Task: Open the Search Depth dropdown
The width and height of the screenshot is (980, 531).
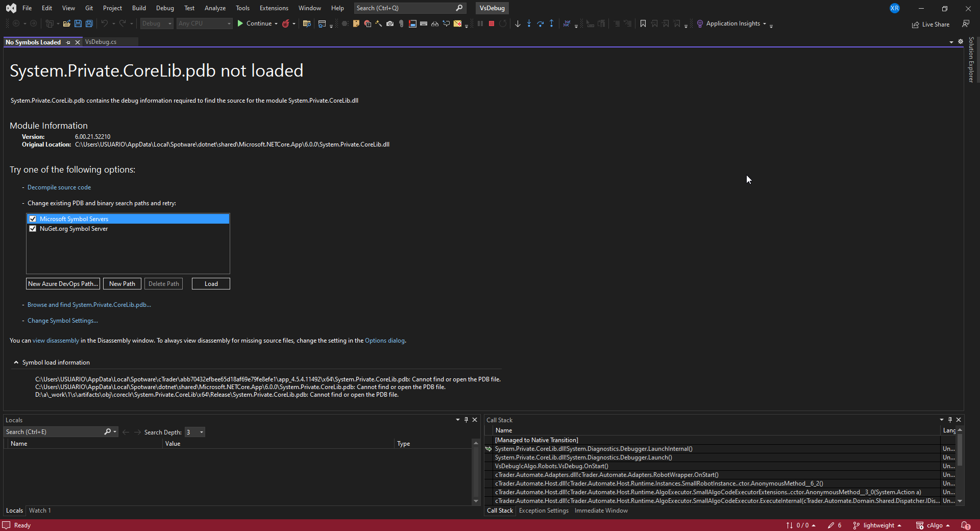Action: (x=195, y=432)
